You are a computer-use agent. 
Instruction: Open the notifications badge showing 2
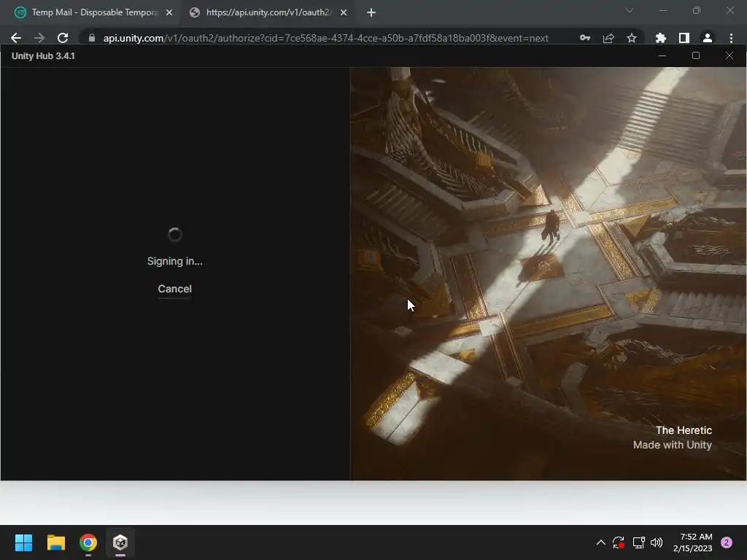[727, 542]
